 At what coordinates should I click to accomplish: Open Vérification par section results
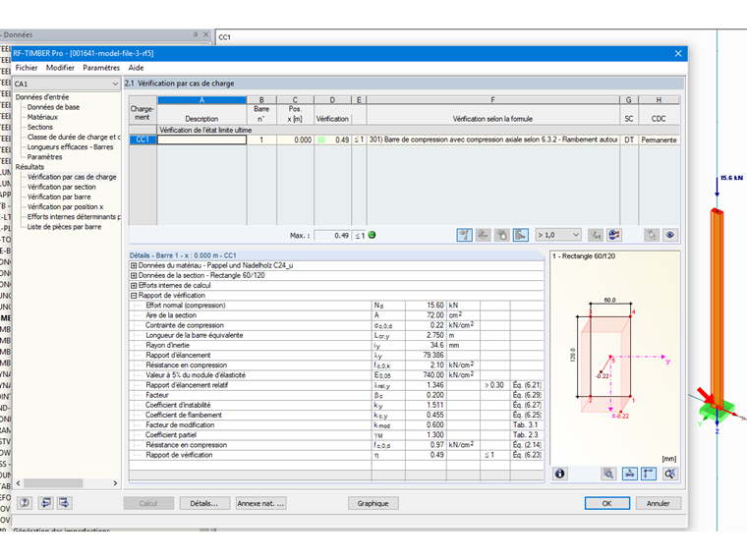tap(62, 187)
